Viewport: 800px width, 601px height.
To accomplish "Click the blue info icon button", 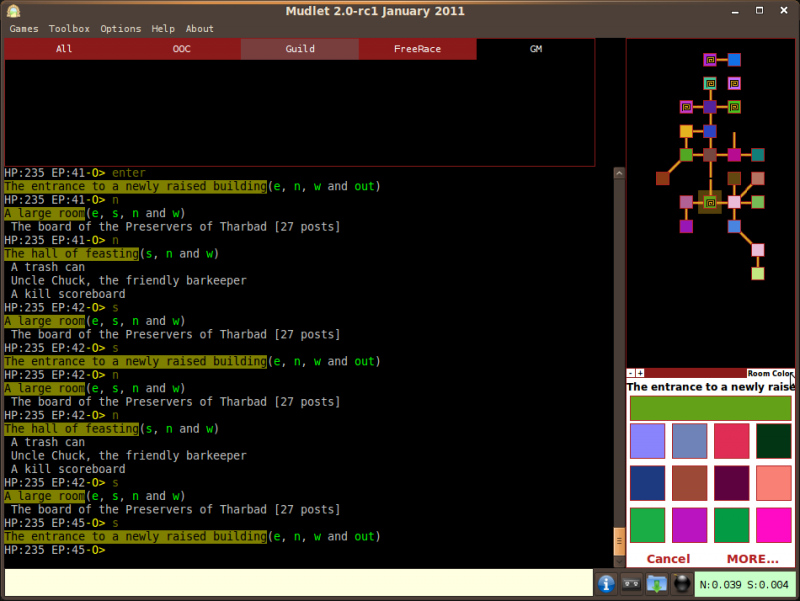I will [x=606, y=584].
